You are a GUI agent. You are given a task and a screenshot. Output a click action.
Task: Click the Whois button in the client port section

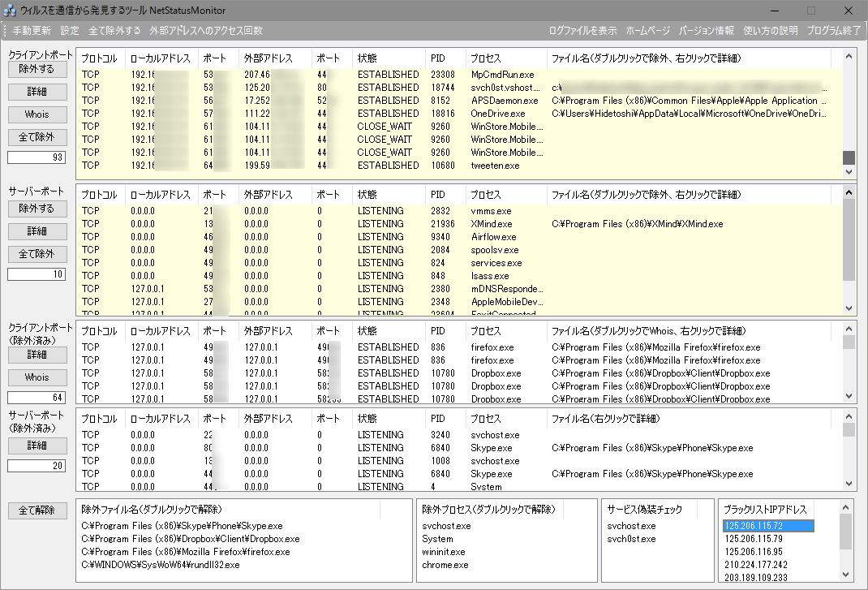pos(37,114)
